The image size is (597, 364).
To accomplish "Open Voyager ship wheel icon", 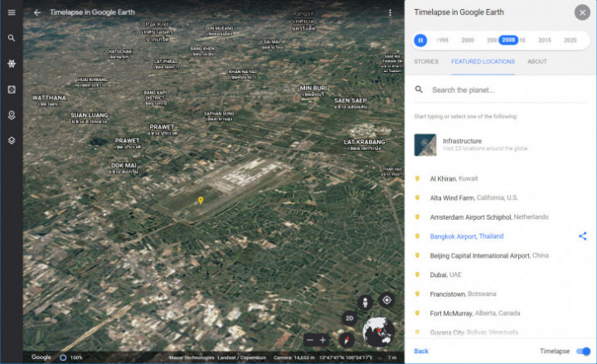I will 12,64.
